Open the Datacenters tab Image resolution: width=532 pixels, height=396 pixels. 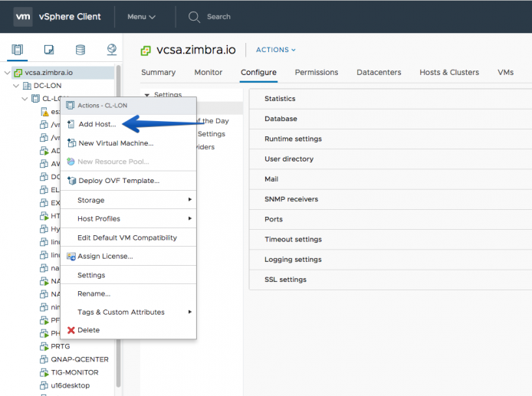pos(379,72)
